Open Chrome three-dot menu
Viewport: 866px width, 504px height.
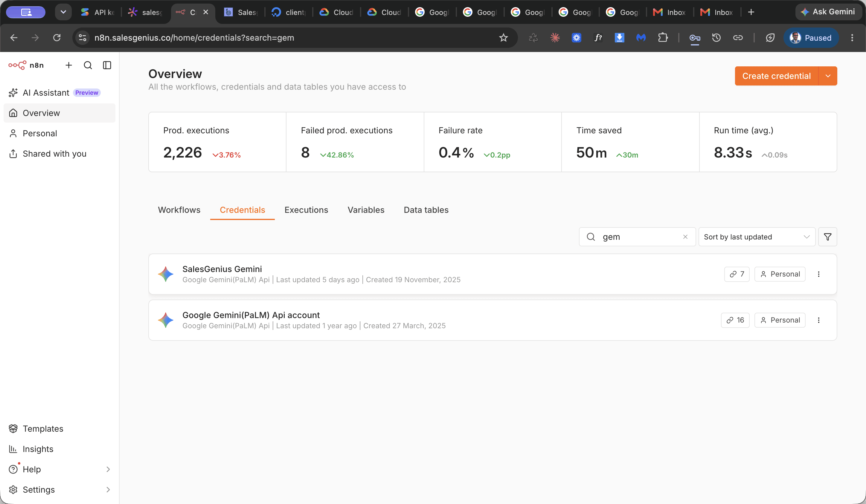click(852, 38)
